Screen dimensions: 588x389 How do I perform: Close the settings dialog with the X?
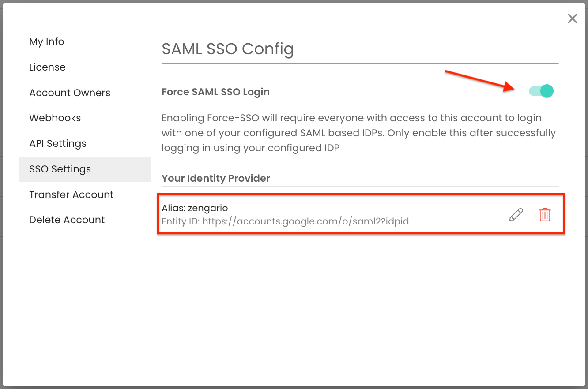click(572, 19)
